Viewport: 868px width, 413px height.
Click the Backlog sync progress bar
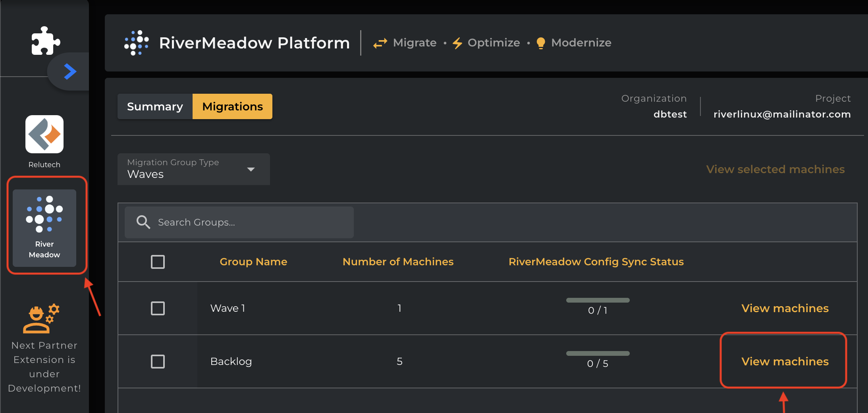pyautogui.click(x=598, y=353)
